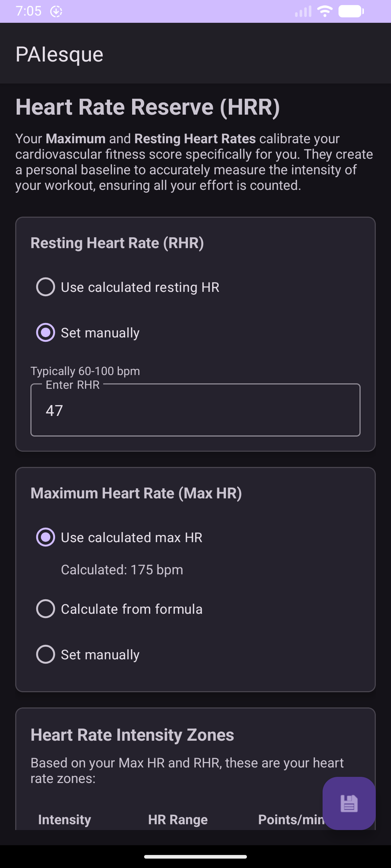Tap the Points/min column header
Viewport: 391px width, 868px height.
point(290,820)
